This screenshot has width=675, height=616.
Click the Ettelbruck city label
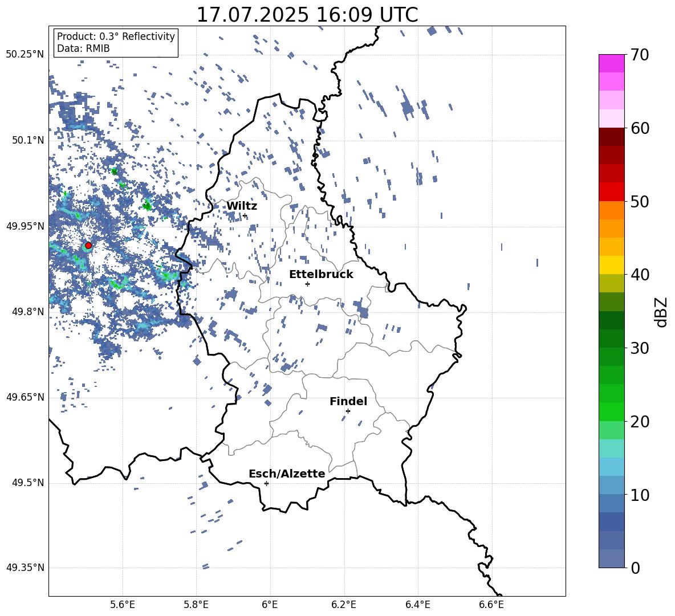coord(321,275)
